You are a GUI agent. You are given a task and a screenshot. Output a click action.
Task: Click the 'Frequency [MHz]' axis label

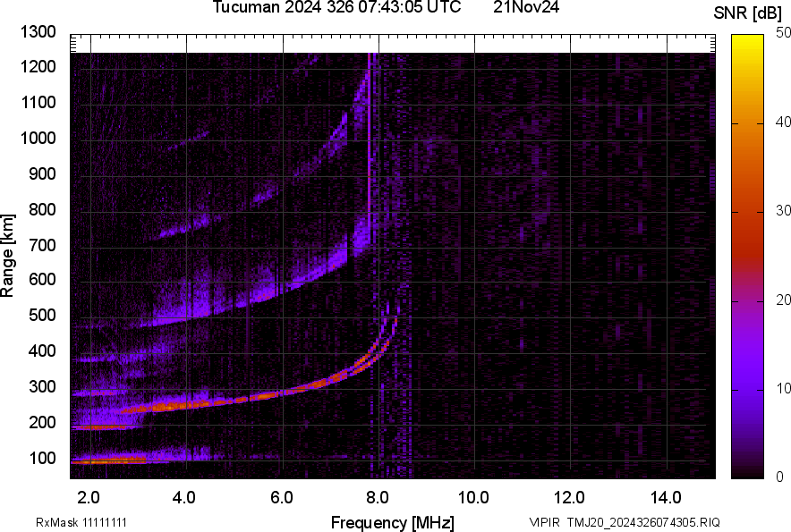coord(393,522)
